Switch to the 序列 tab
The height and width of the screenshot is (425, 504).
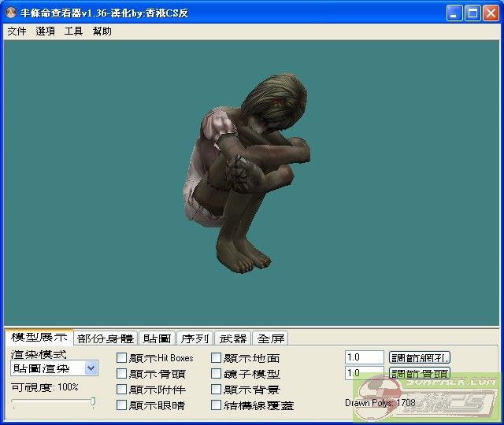[x=195, y=338]
